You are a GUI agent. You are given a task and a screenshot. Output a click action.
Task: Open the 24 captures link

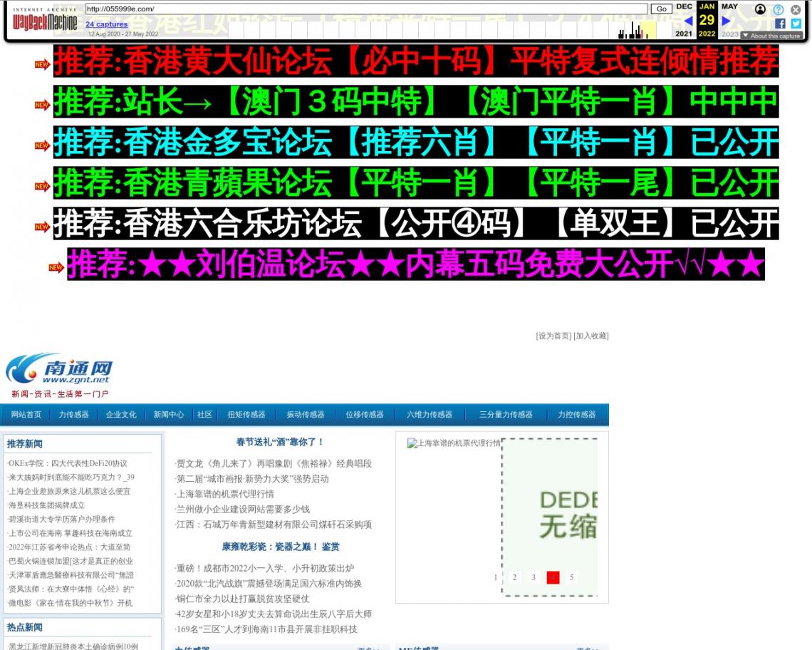106,24
